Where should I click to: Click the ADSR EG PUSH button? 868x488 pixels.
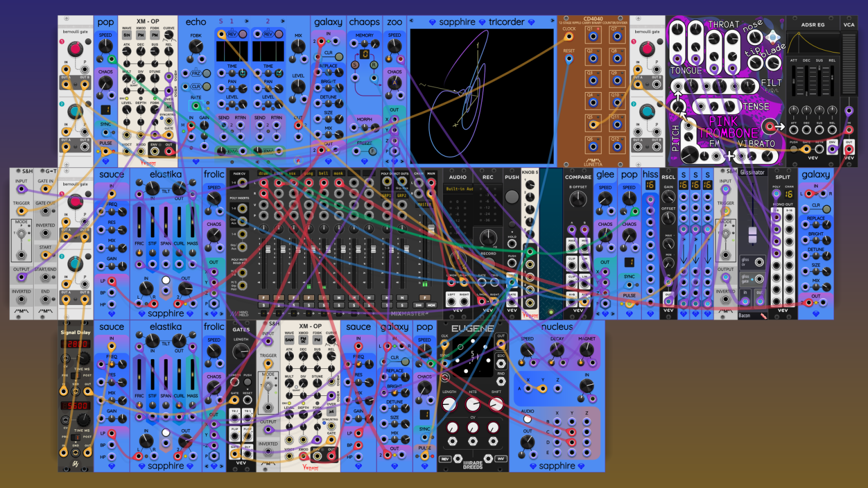click(x=793, y=149)
